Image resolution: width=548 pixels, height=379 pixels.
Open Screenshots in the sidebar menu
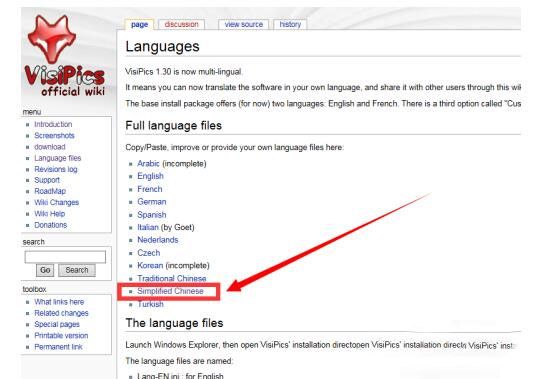point(54,136)
